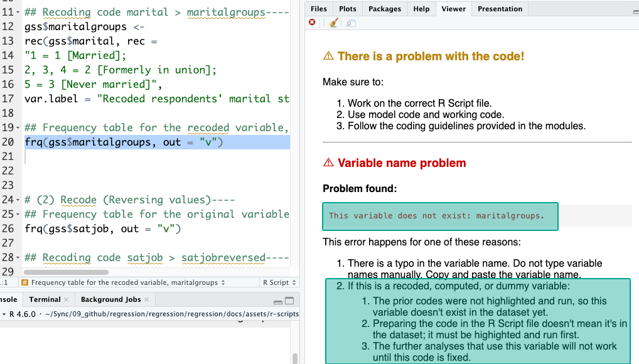Click line number 26 in the gutter

(8, 228)
